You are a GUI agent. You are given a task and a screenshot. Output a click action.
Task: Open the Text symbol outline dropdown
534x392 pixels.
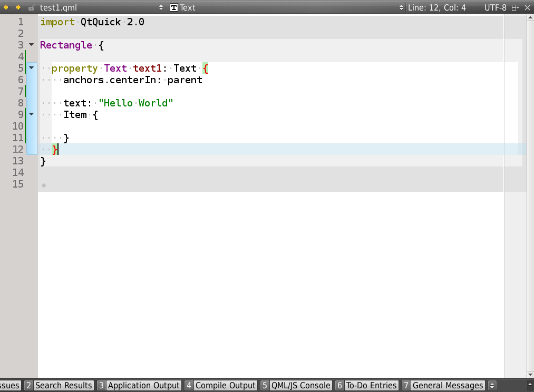401,7
